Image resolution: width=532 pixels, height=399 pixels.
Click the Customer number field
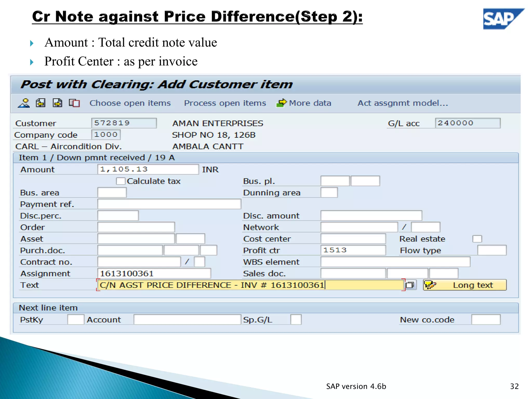point(124,123)
